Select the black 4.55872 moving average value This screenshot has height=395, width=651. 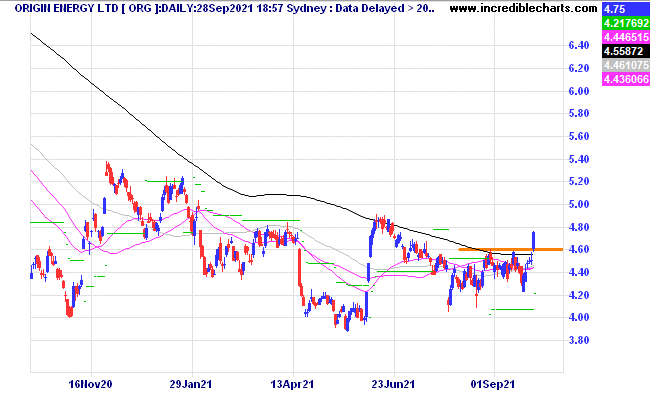coord(625,51)
